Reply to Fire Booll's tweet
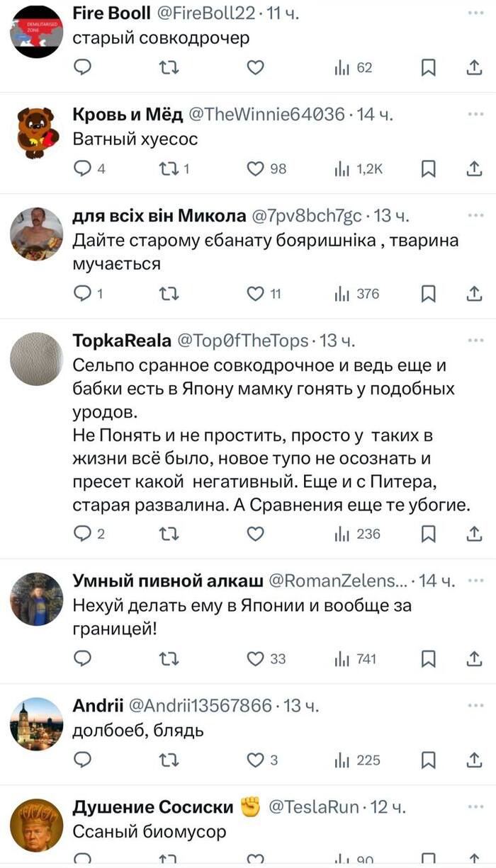The height and width of the screenshot is (868, 496). (83, 68)
